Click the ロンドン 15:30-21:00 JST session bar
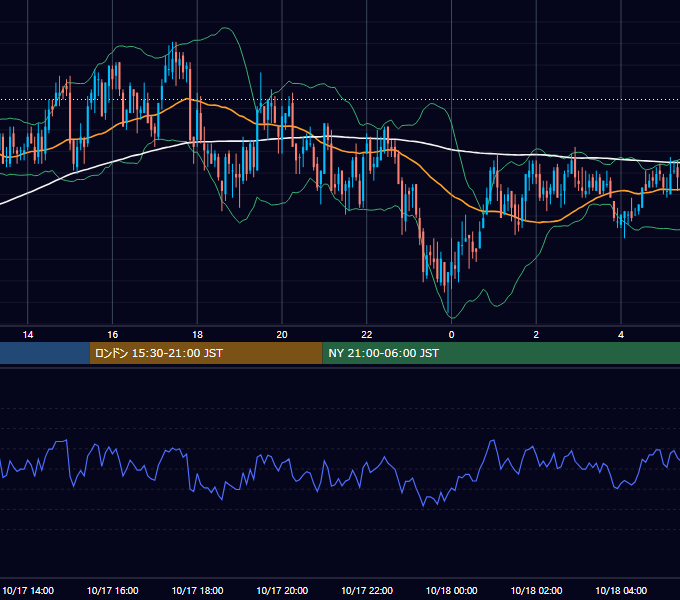 point(206,353)
